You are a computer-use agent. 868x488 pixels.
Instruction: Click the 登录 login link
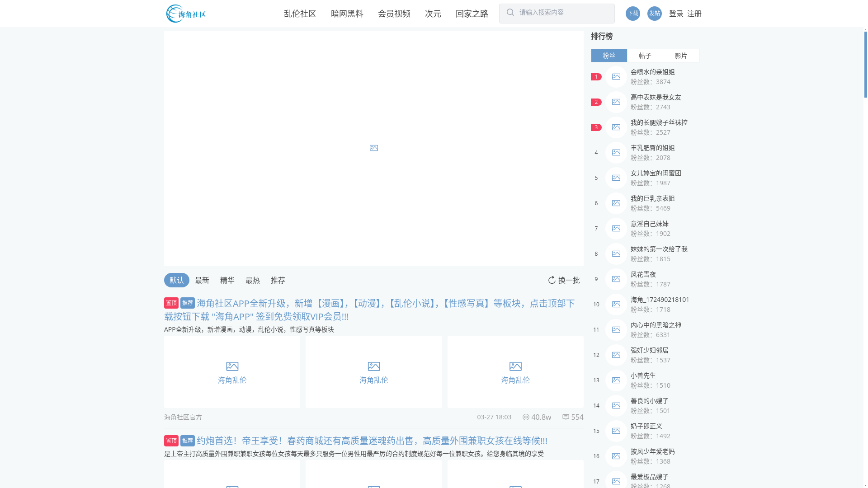(x=676, y=14)
